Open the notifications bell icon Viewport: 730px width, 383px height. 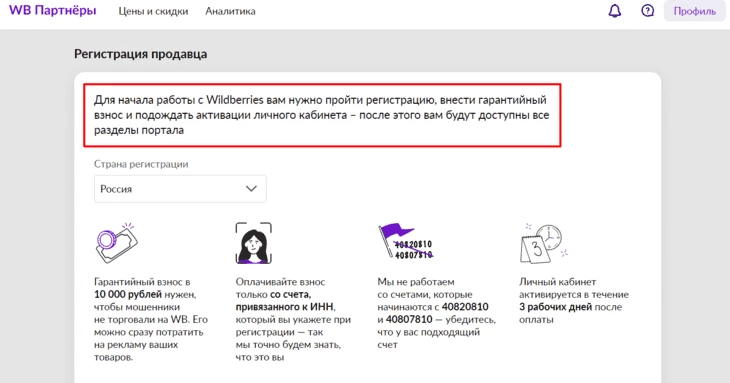coord(615,11)
